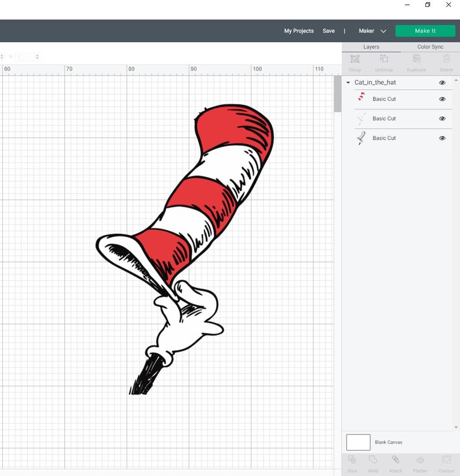Restore down the application window
The height and width of the screenshot is (476, 460).
tap(428, 5)
